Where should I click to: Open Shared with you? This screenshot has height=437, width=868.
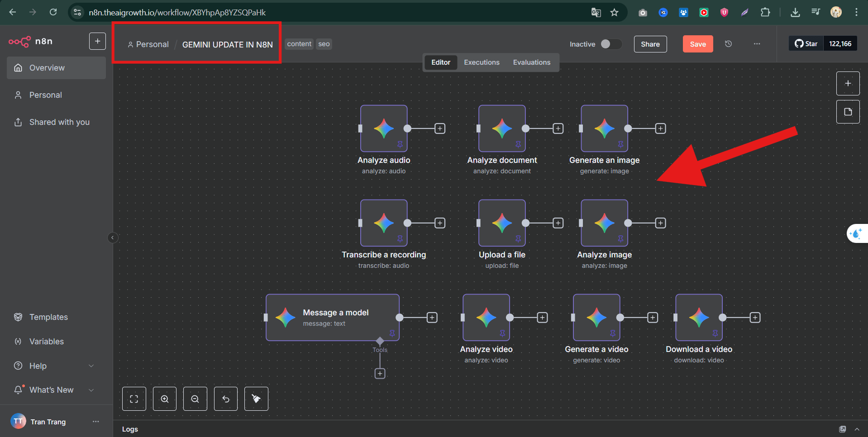[56, 122]
